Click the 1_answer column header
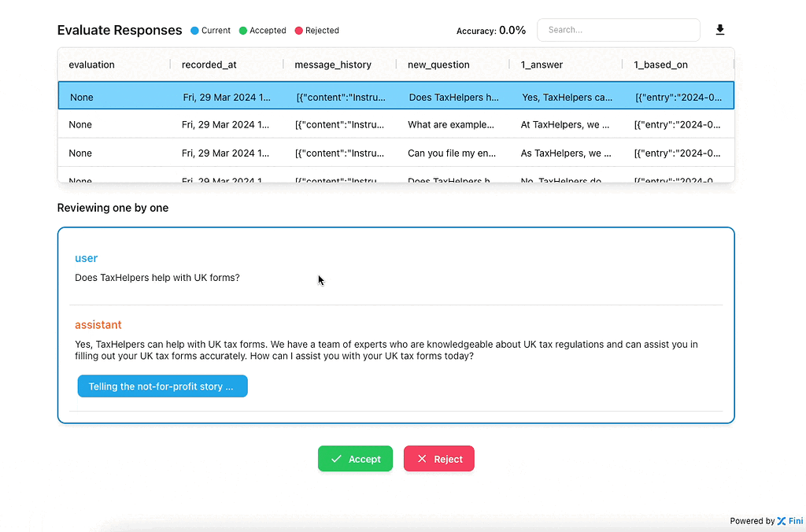The height and width of the screenshot is (532, 806). [x=542, y=65]
